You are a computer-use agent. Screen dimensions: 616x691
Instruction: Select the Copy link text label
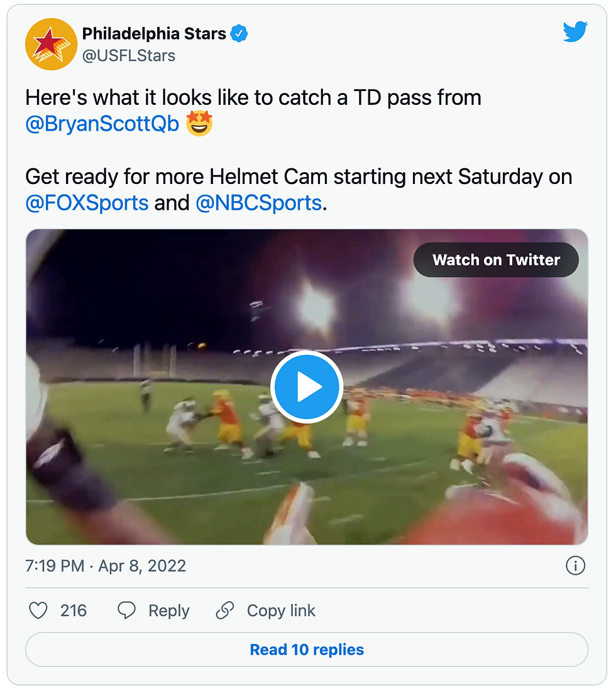coord(281,611)
